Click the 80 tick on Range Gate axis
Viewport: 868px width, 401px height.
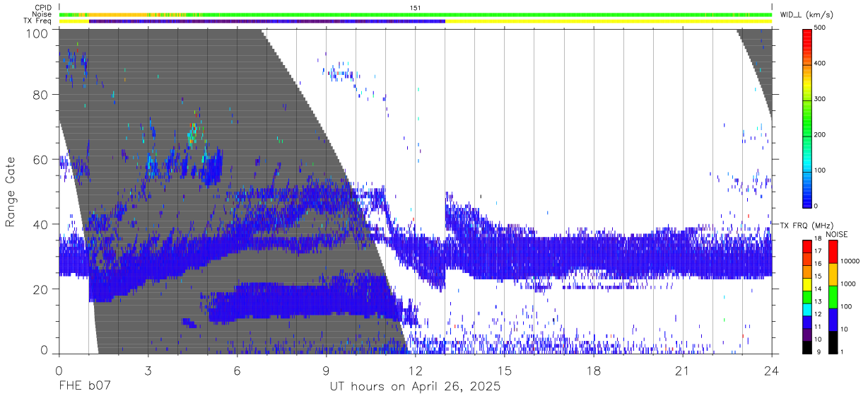(x=40, y=95)
